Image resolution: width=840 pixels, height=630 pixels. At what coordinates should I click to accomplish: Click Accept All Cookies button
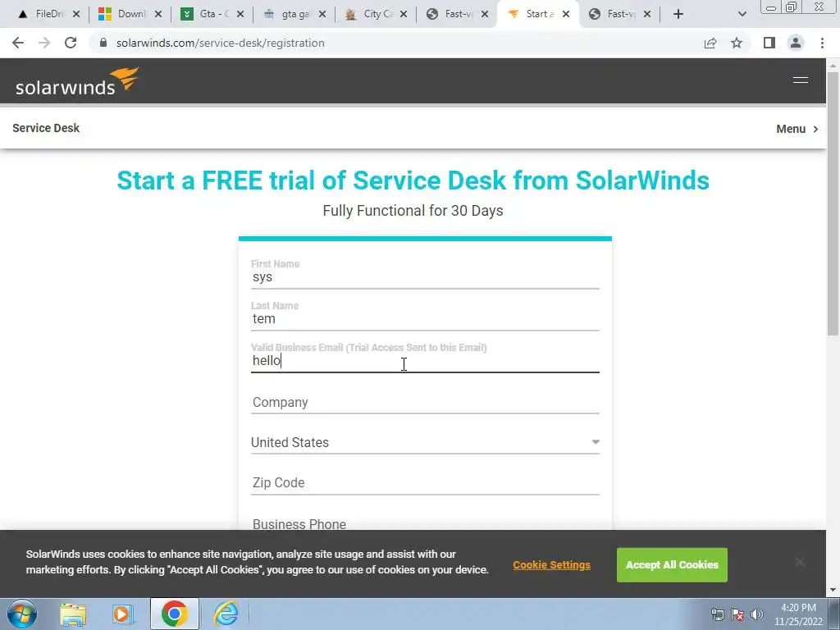coord(672,564)
